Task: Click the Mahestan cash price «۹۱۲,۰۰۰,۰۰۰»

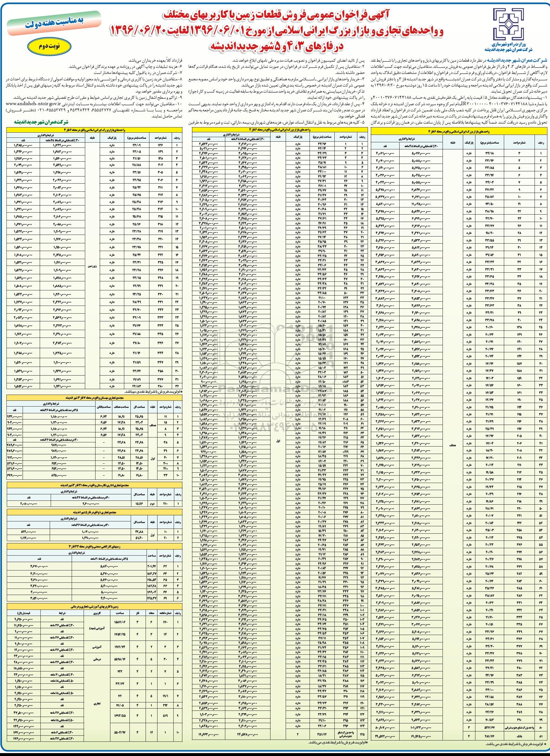Action: tap(15, 457)
